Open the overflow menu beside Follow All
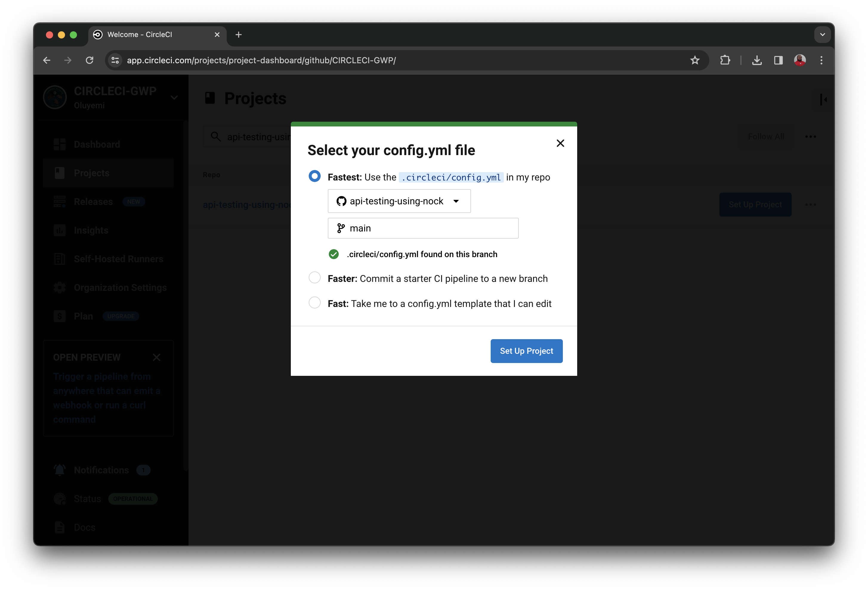 pyautogui.click(x=810, y=136)
